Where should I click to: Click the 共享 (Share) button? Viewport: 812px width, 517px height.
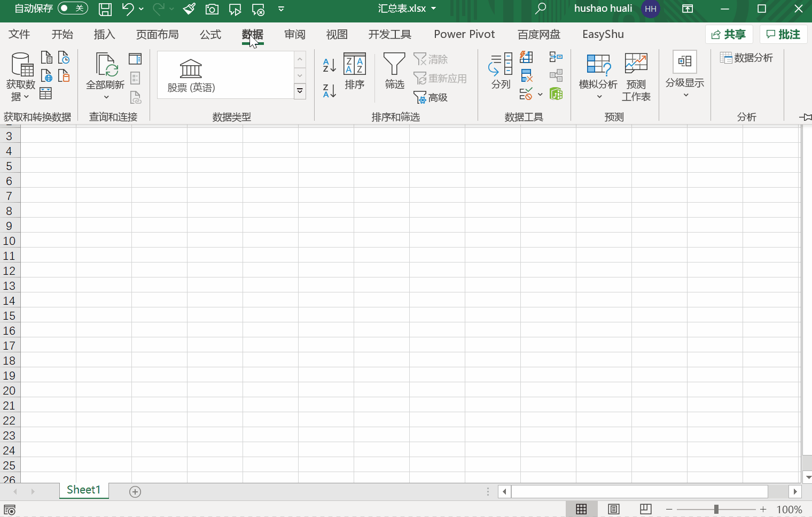(x=729, y=34)
